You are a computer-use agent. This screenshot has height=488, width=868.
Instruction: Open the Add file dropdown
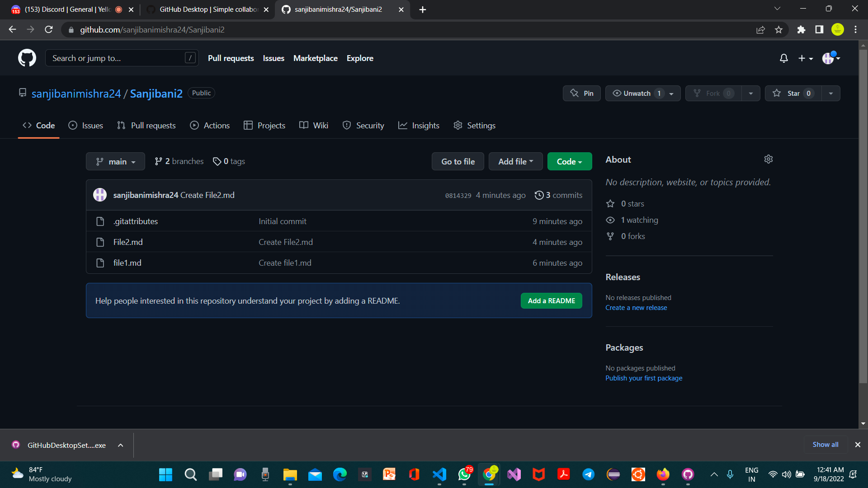(x=515, y=161)
